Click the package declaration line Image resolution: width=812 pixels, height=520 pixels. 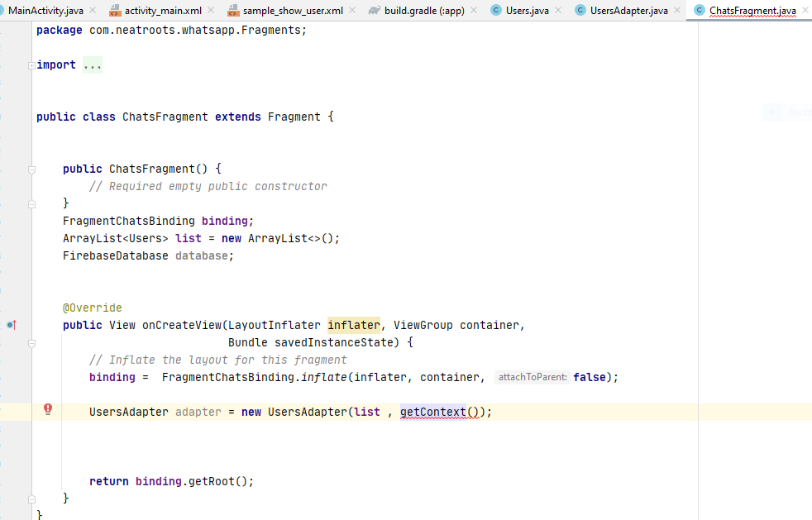coord(171,30)
